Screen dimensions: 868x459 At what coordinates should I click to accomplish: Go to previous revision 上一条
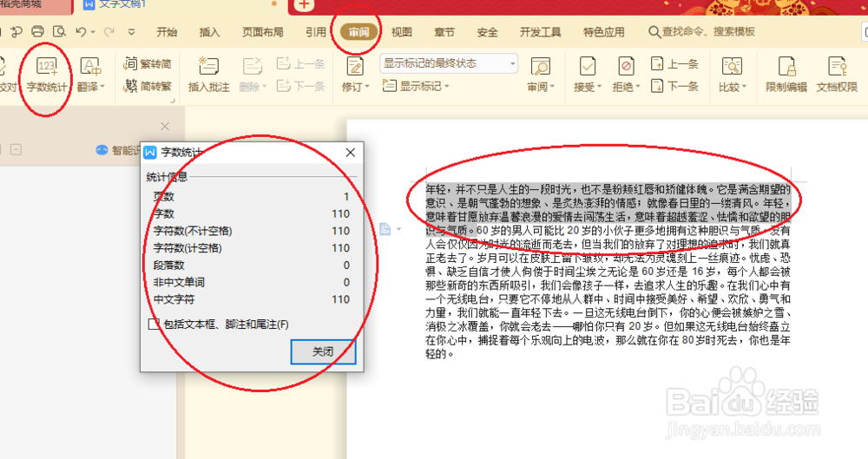[x=674, y=63]
